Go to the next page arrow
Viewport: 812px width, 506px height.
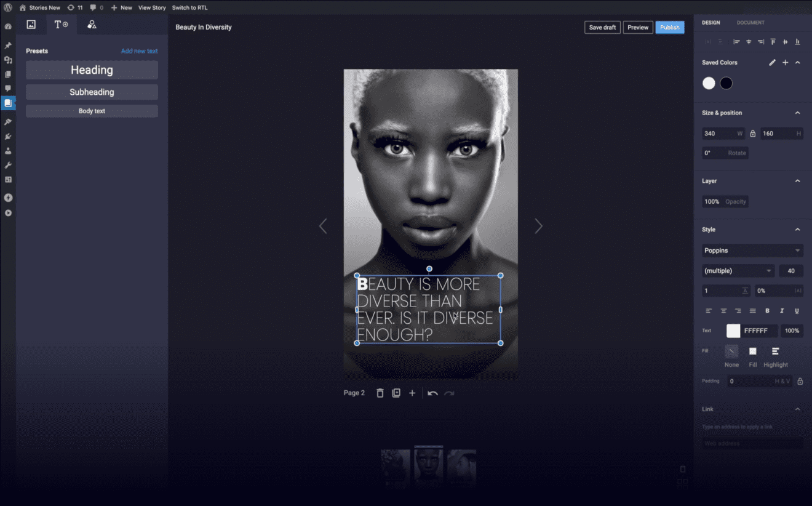[x=538, y=226]
